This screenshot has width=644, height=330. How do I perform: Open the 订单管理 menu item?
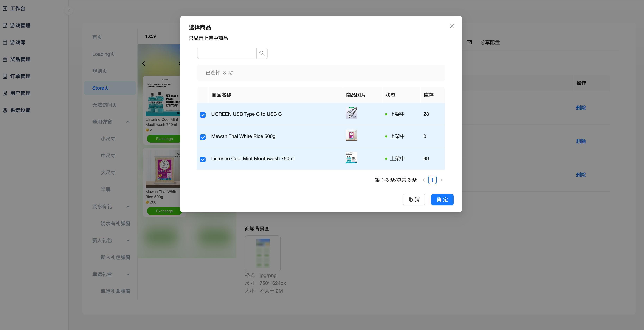[x=20, y=76]
